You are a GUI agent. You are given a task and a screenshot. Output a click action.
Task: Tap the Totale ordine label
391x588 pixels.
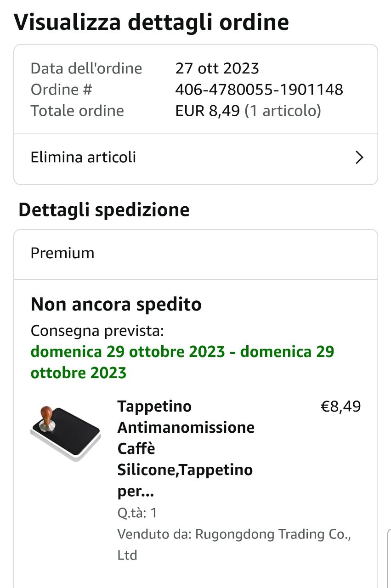tap(77, 111)
